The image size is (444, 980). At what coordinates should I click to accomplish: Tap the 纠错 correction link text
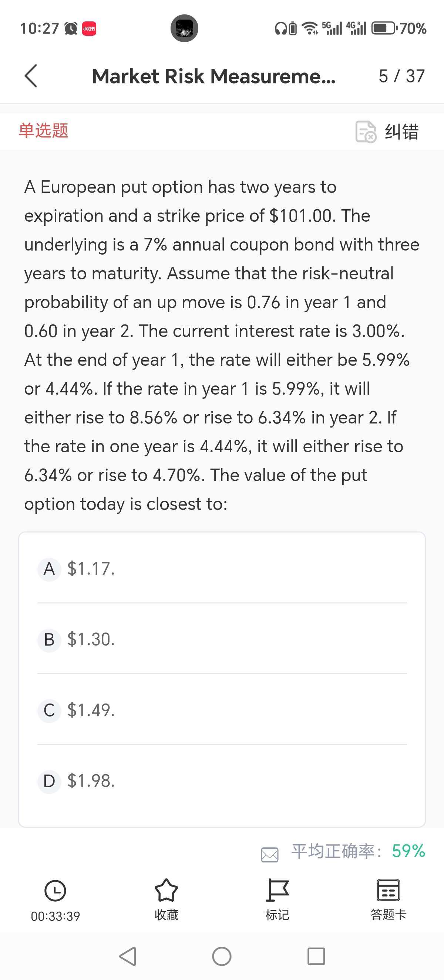coord(402,132)
